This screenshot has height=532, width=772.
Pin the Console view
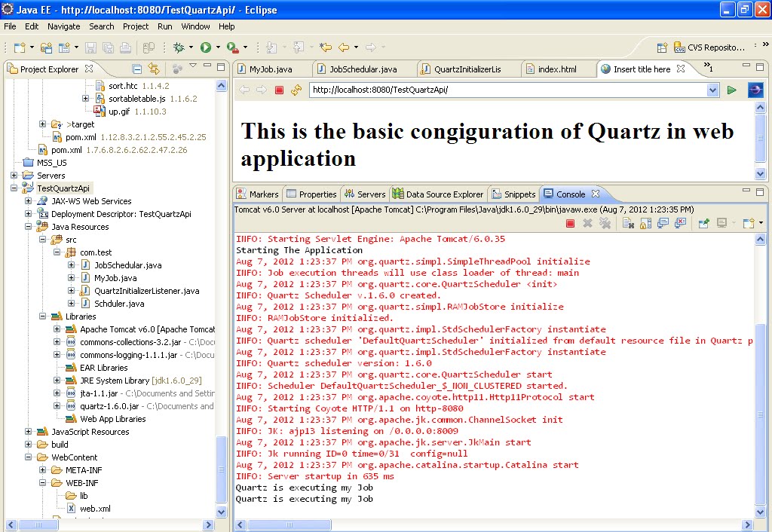pyautogui.click(x=703, y=224)
